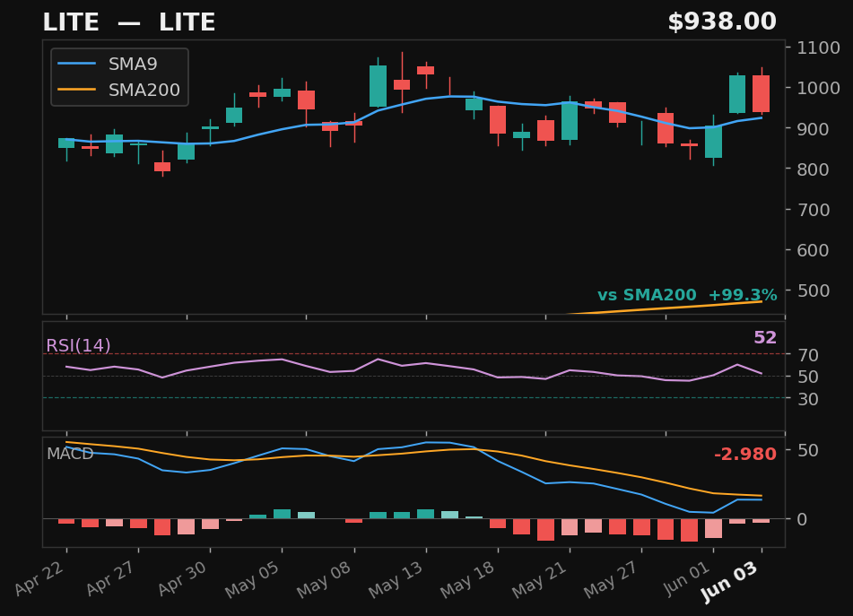Screen dimensions: 853x616
Task: Click the MACD value -2.980 readout
Action: 744,454
